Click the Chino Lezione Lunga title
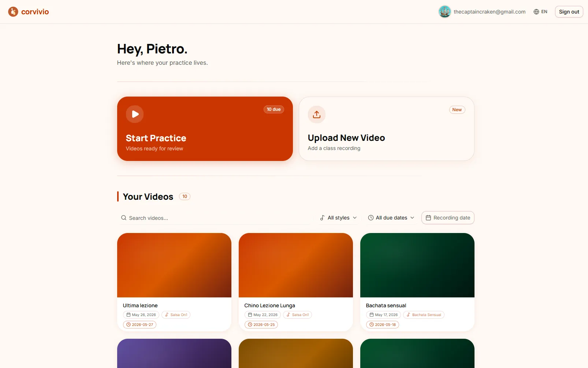The width and height of the screenshot is (588, 368). (270, 305)
